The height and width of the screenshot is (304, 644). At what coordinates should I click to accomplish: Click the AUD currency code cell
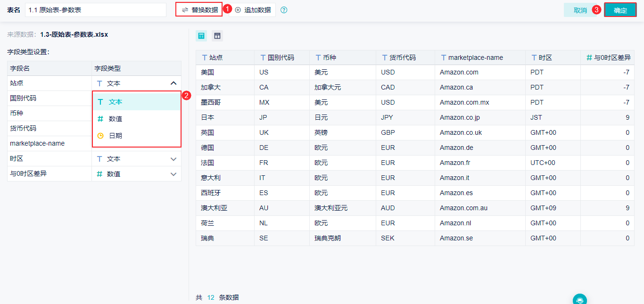pos(405,208)
